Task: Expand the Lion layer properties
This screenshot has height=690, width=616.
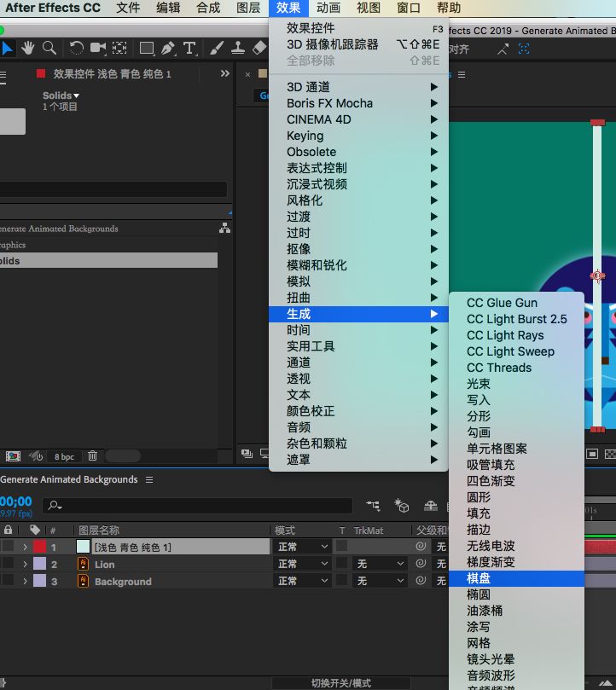Action: coord(25,564)
